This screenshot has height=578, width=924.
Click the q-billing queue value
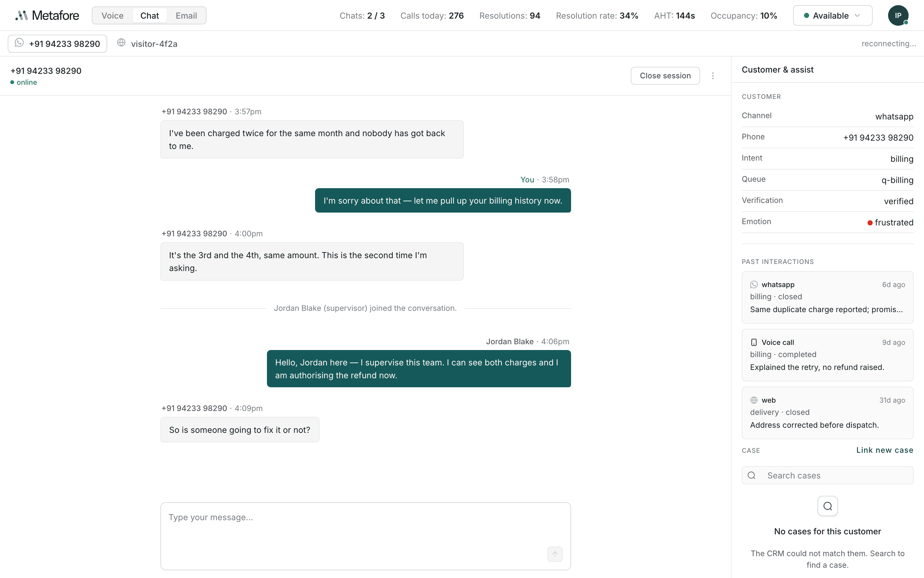pyautogui.click(x=897, y=180)
